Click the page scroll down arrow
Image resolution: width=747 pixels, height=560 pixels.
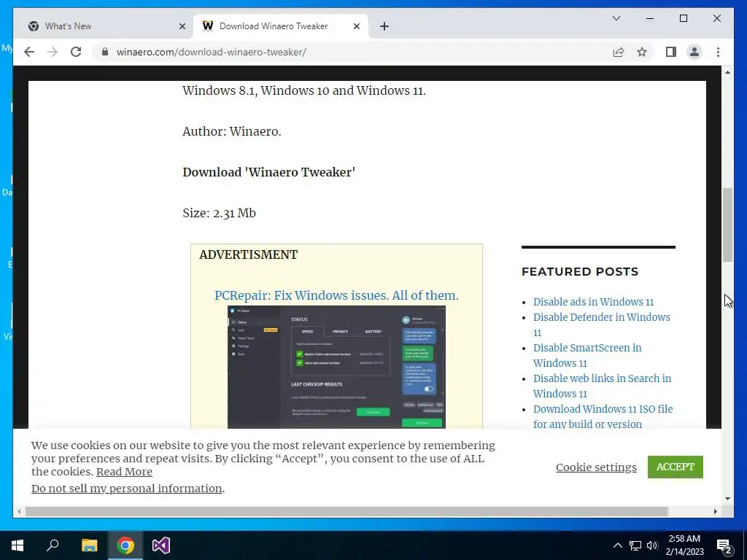[x=727, y=499]
